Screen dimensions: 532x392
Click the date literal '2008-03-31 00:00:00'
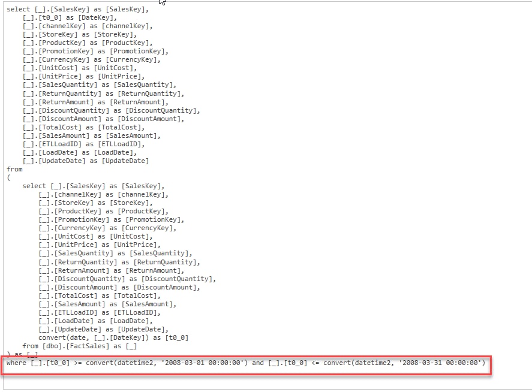pos(440,363)
